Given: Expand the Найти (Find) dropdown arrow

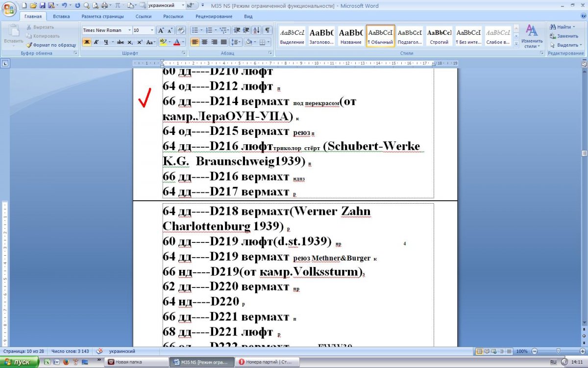Looking at the screenshot, I should click(x=574, y=27).
